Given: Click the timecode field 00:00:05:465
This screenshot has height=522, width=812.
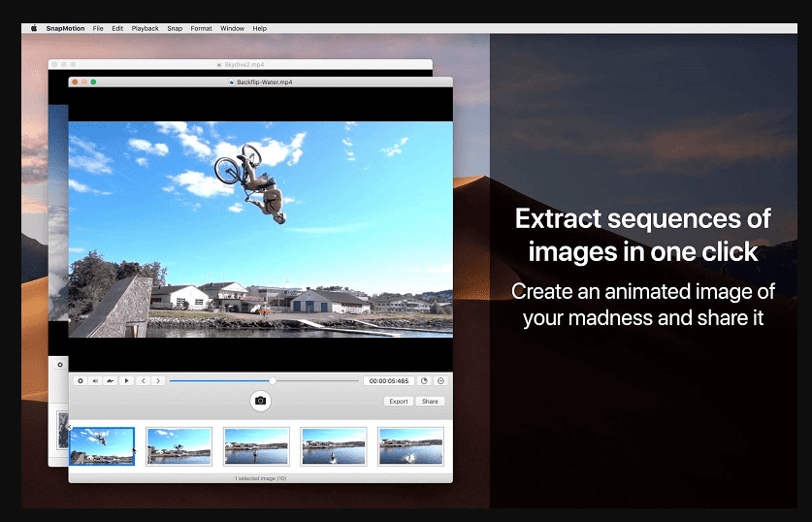Looking at the screenshot, I should [389, 380].
